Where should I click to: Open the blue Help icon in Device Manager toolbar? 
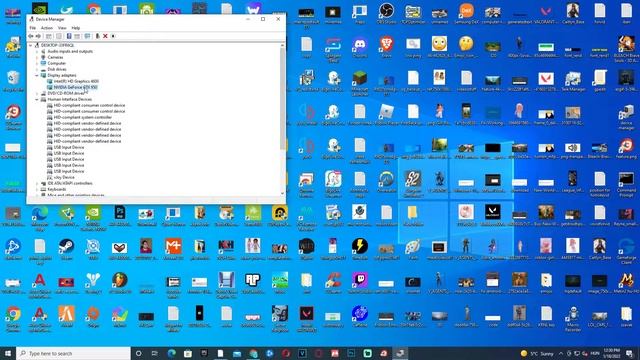(x=69, y=36)
